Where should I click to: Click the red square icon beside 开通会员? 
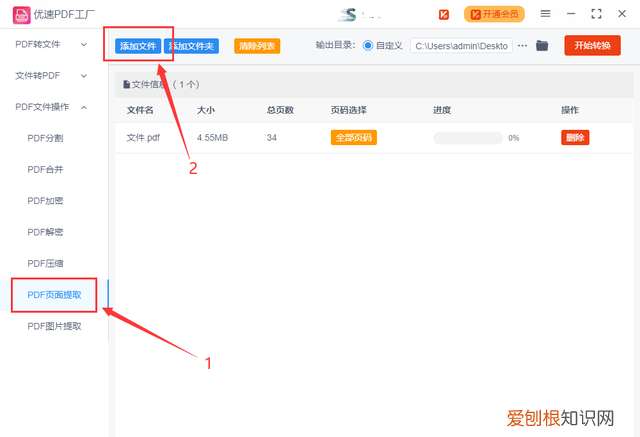coord(444,15)
